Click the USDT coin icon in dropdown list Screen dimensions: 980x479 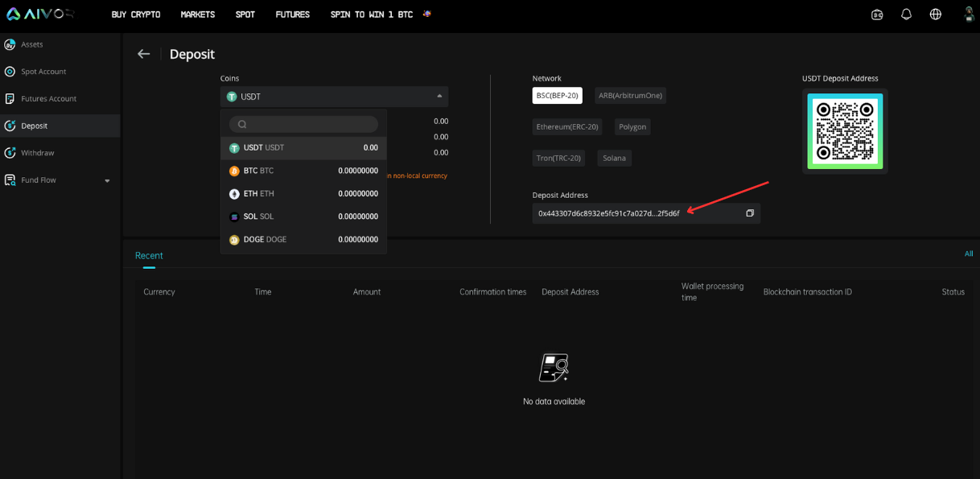pos(234,148)
